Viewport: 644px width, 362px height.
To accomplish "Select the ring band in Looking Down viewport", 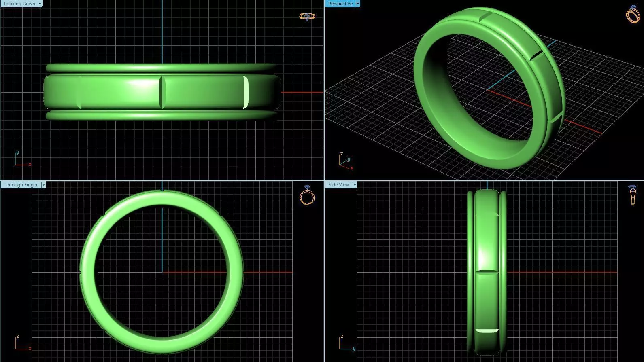I will coord(162,92).
